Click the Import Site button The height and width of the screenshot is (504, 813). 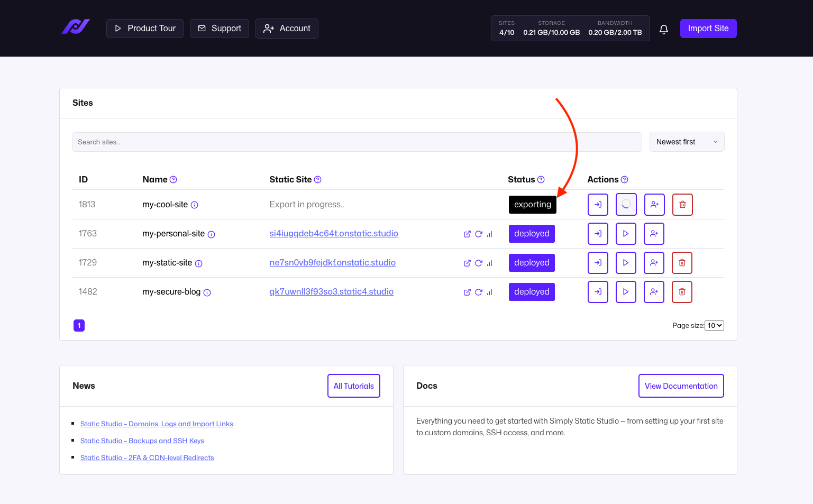[x=708, y=29]
